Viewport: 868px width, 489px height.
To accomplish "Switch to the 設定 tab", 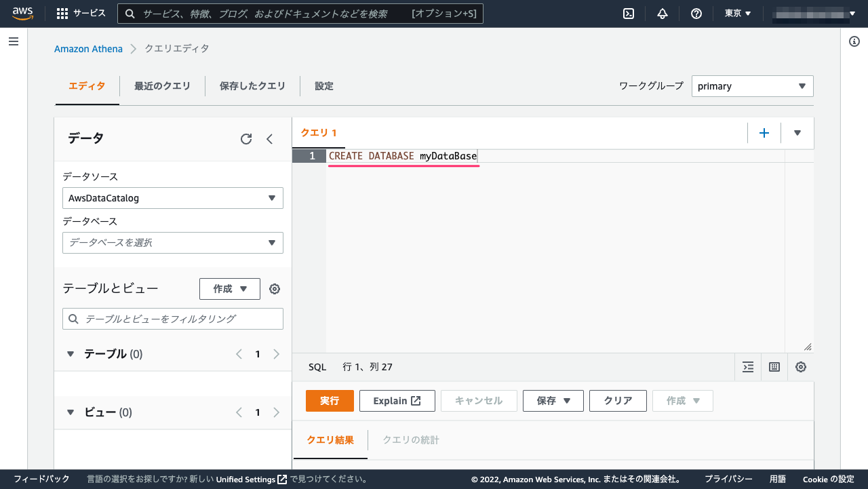I will point(324,86).
